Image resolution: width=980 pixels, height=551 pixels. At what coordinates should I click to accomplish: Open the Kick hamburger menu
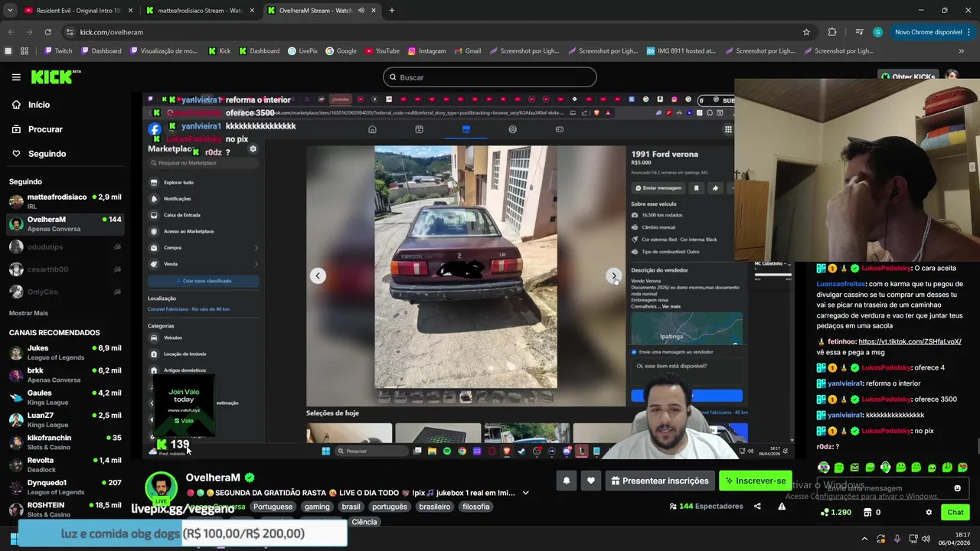click(x=16, y=77)
